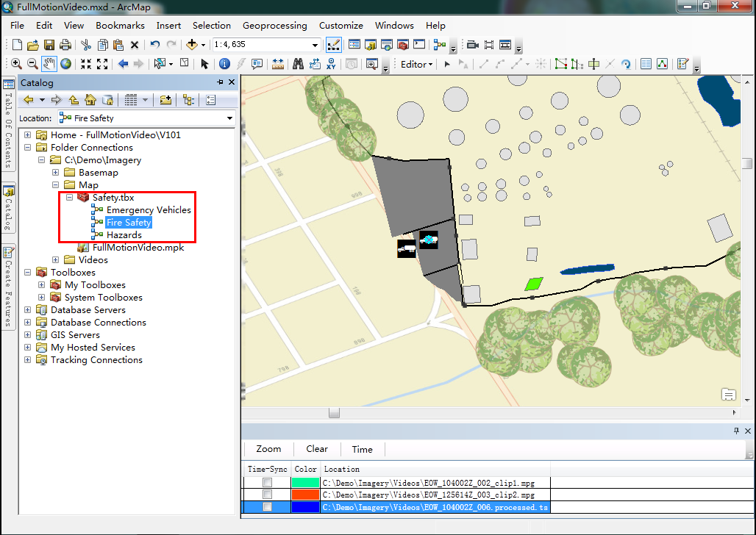
Task: Expand the GIS Servers node
Action: pos(27,335)
